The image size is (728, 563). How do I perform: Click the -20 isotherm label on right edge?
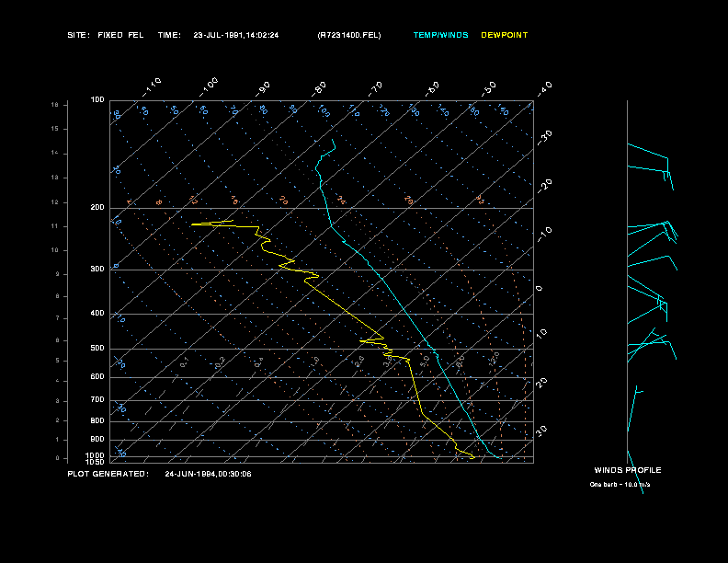[544, 186]
